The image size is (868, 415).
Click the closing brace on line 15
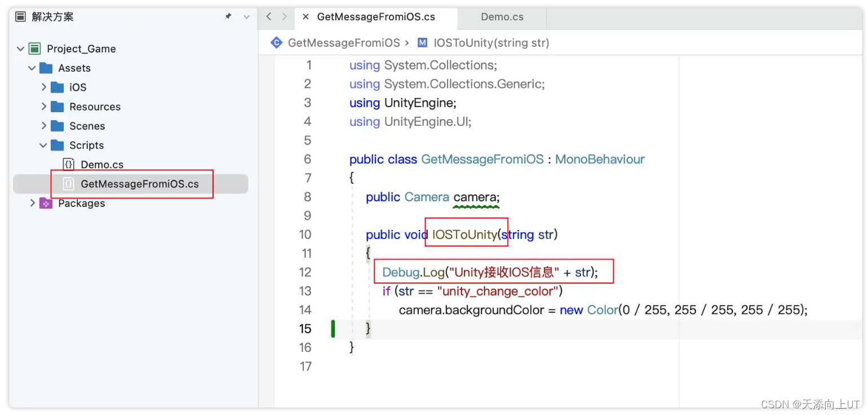[x=368, y=328]
